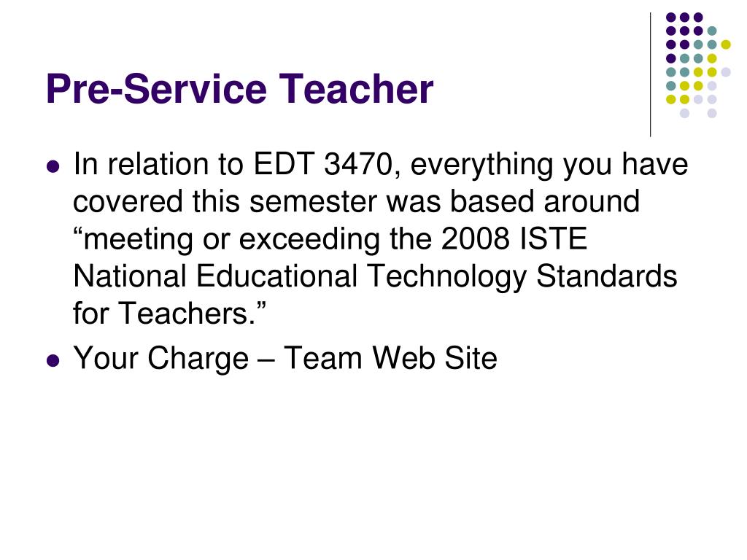Click the yellow dot at far right edge
This screenshot has height=560, width=747.
pos(726,44)
